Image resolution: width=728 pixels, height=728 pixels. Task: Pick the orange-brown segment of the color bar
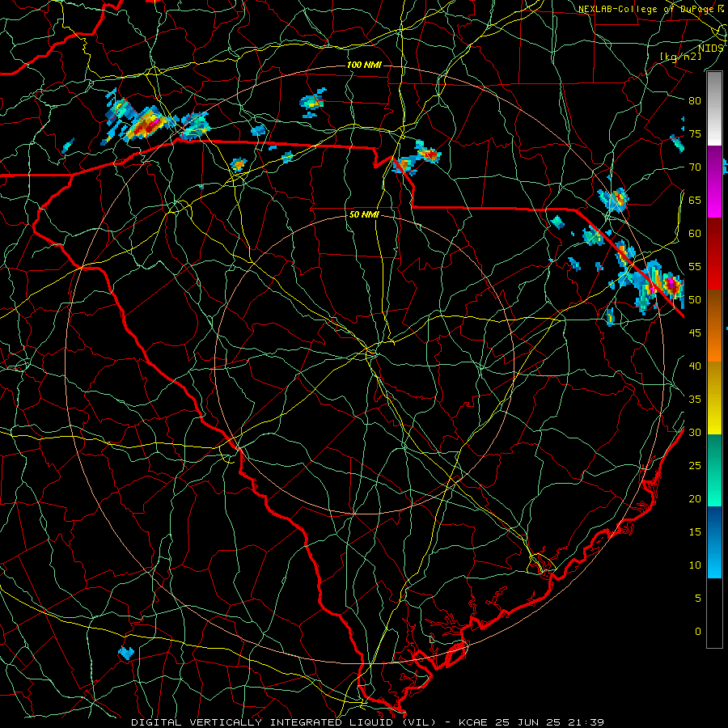coord(714,325)
